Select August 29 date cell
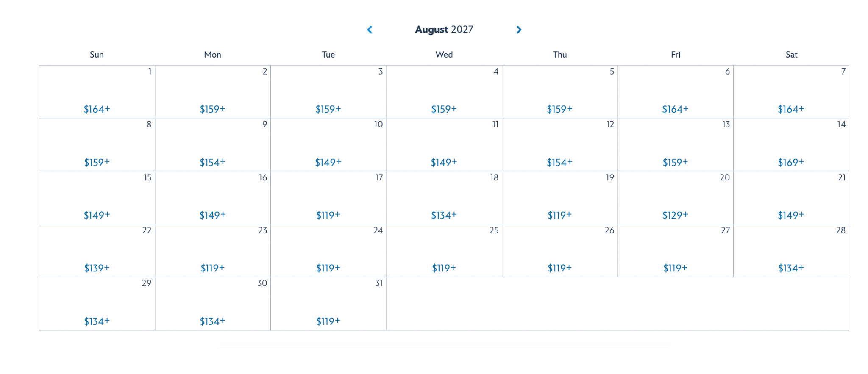The height and width of the screenshot is (374, 868). [97, 304]
